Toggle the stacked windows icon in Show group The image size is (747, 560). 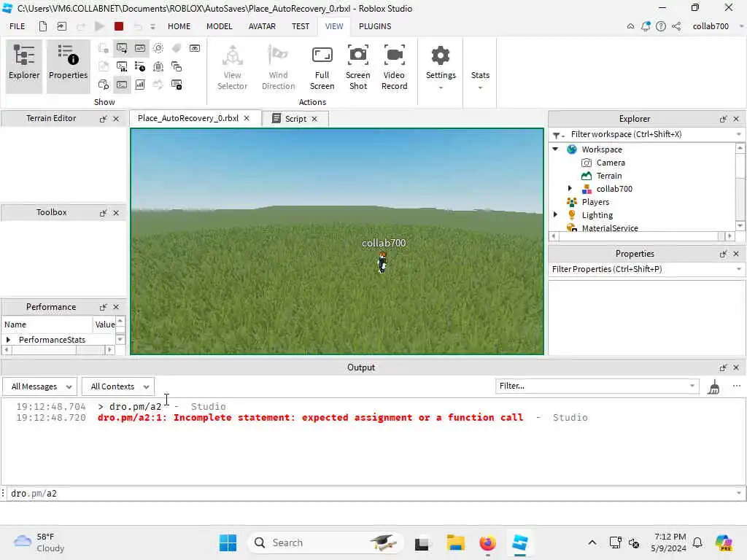(x=177, y=66)
